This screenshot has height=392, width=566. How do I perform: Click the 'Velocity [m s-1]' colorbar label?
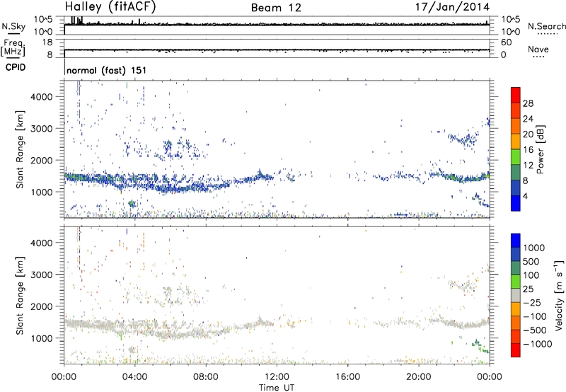coord(558,295)
